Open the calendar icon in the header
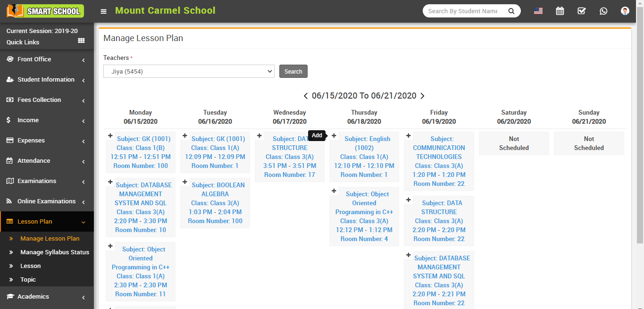Screen dimensions: 644x309 (560, 10)
